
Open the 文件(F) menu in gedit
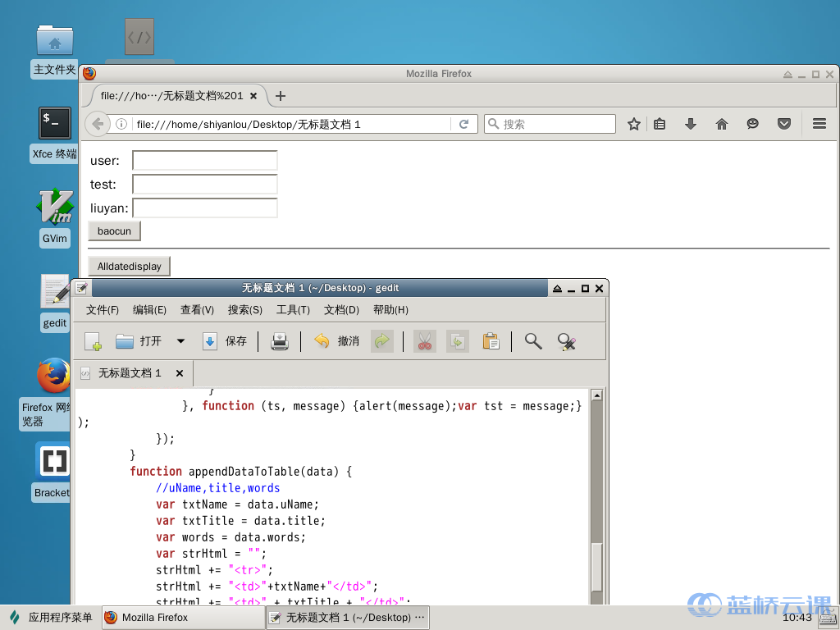pos(103,309)
